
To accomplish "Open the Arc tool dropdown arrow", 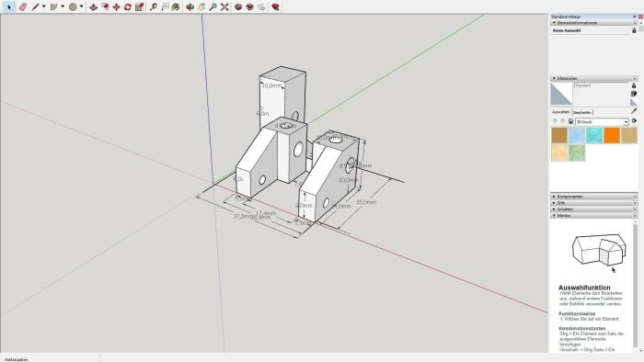I will (63, 7).
